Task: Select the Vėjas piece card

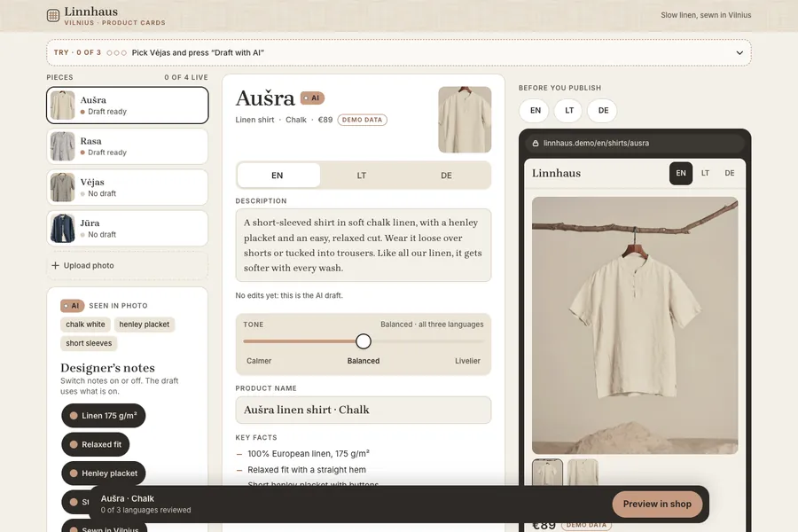Action: pyautogui.click(x=127, y=187)
